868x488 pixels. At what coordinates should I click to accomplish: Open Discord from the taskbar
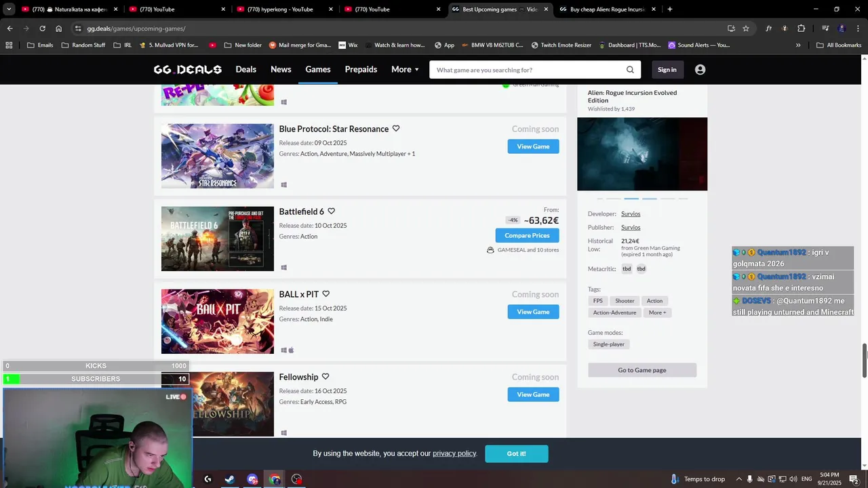[x=252, y=479]
